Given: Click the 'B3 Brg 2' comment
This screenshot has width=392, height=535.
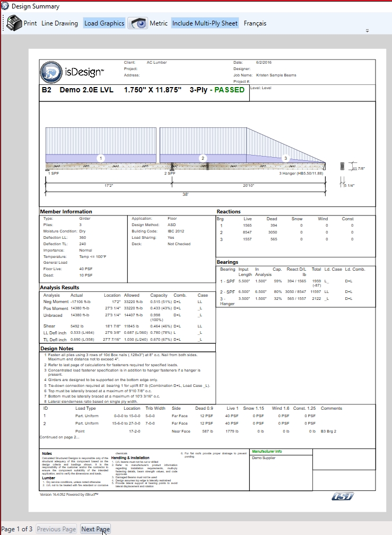Looking at the screenshot, I should click(x=328, y=432).
